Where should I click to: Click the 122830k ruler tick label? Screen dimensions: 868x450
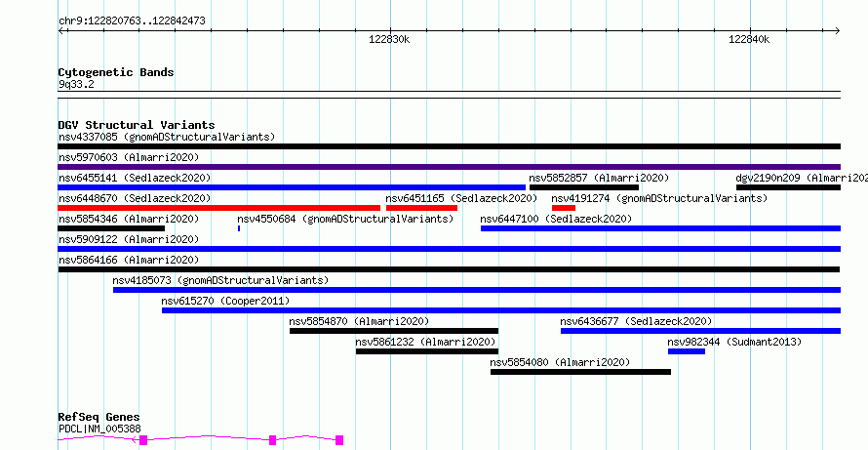tap(390, 40)
